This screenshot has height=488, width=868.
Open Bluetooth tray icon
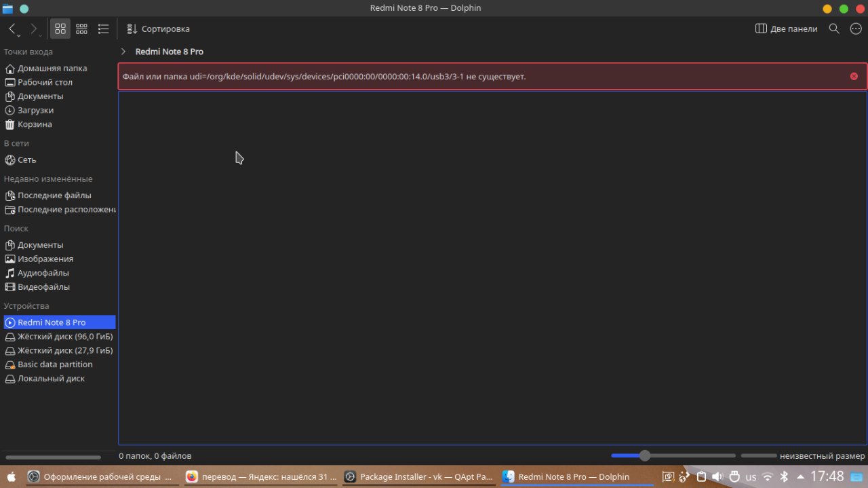click(x=784, y=476)
